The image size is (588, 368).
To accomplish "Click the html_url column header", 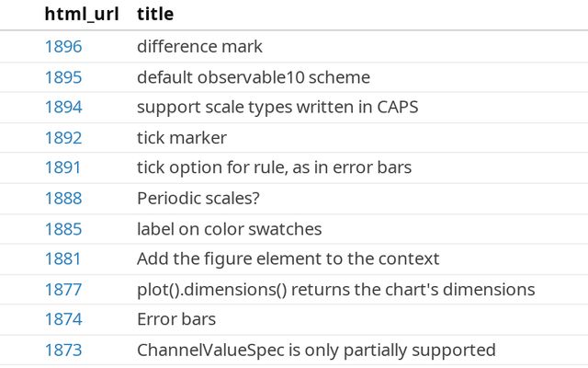I will (x=82, y=15).
